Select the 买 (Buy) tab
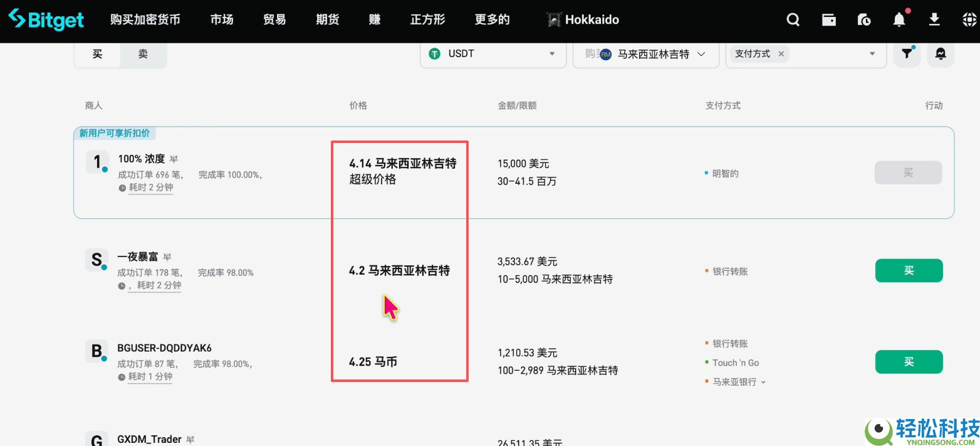 click(97, 54)
